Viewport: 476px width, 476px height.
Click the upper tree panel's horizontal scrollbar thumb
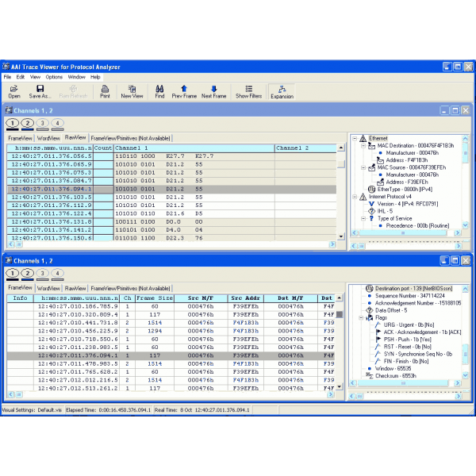click(x=403, y=233)
